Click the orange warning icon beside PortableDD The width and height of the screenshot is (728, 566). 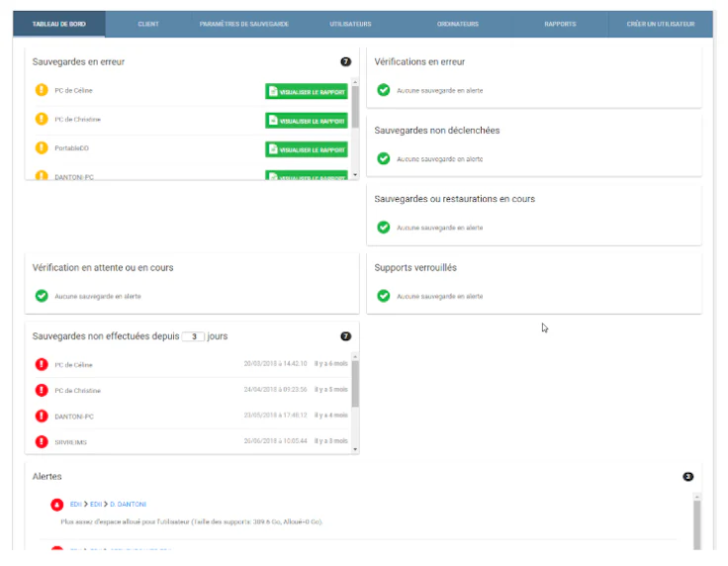pyautogui.click(x=42, y=147)
